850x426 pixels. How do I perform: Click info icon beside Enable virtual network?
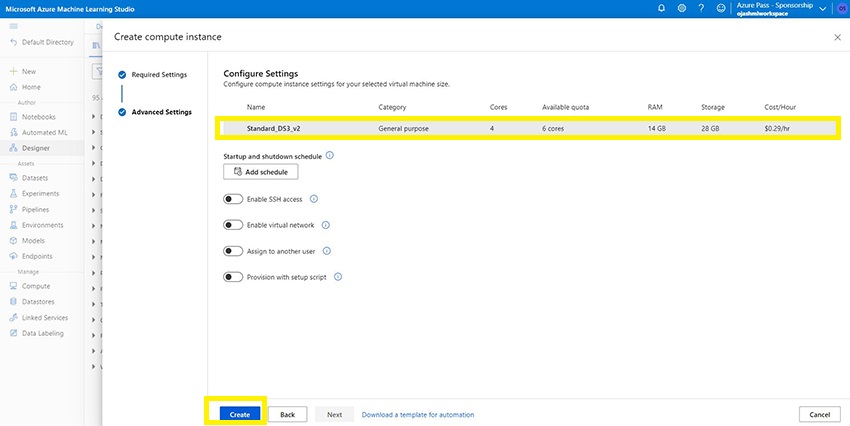325,225
